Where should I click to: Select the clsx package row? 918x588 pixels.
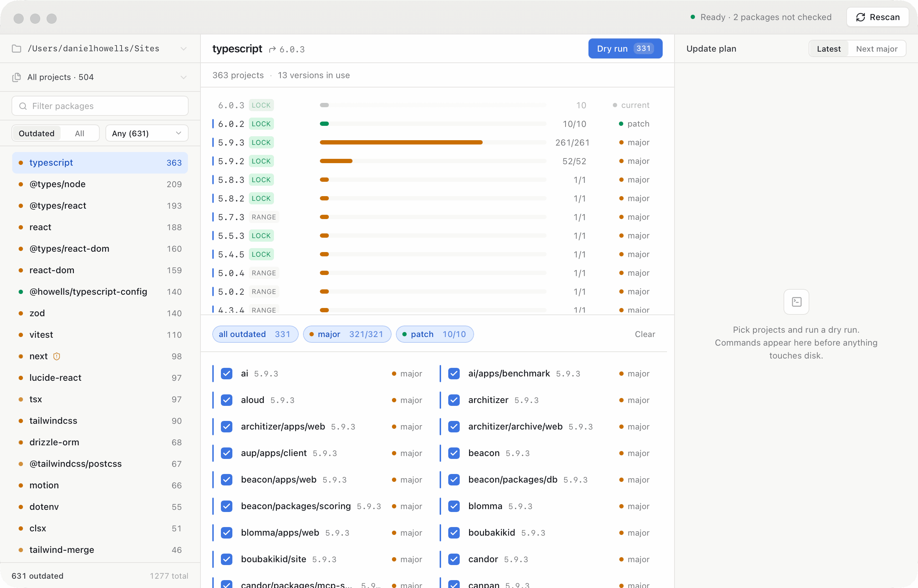[100, 528]
